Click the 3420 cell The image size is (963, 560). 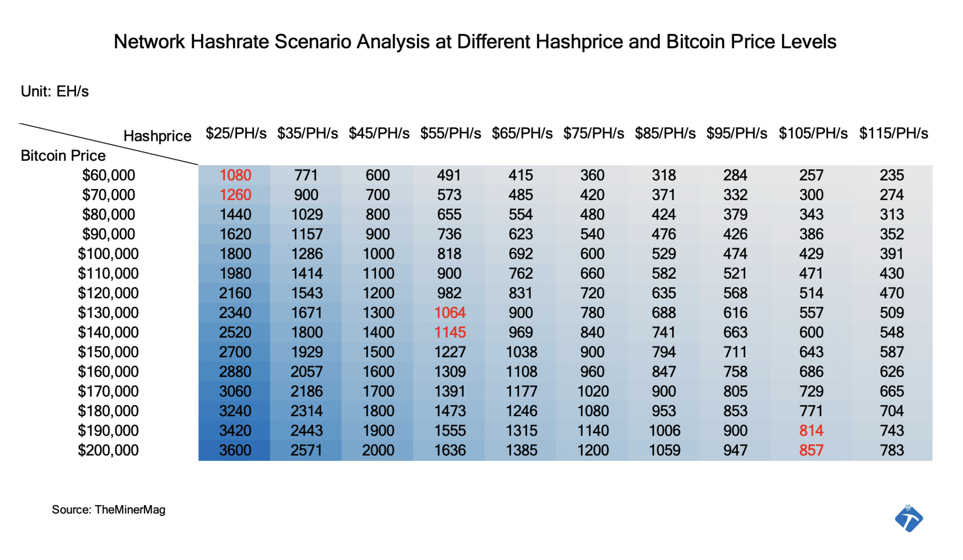click(x=235, y=430)
